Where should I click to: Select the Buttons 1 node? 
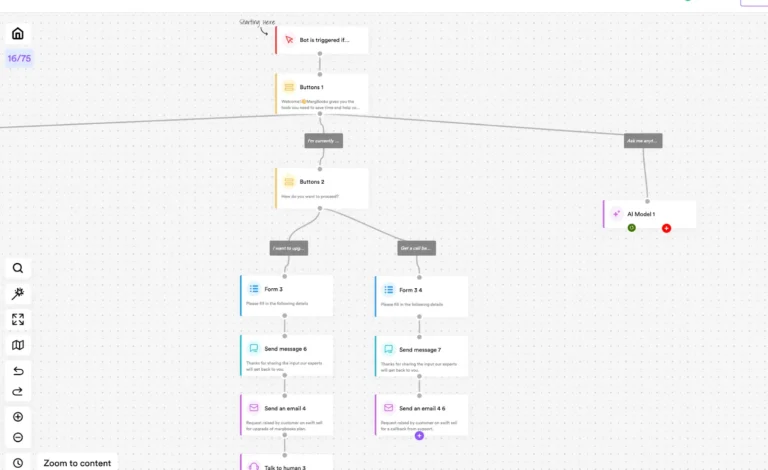(322, 93)
